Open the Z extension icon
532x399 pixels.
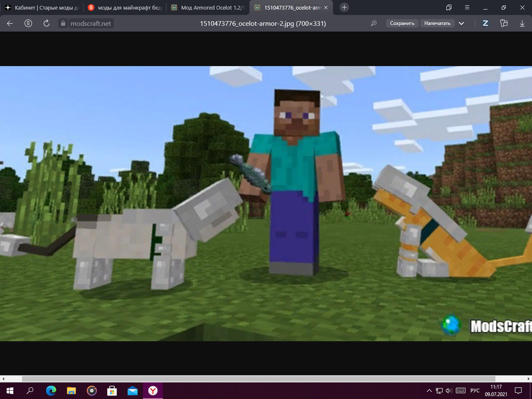(485, 23)
